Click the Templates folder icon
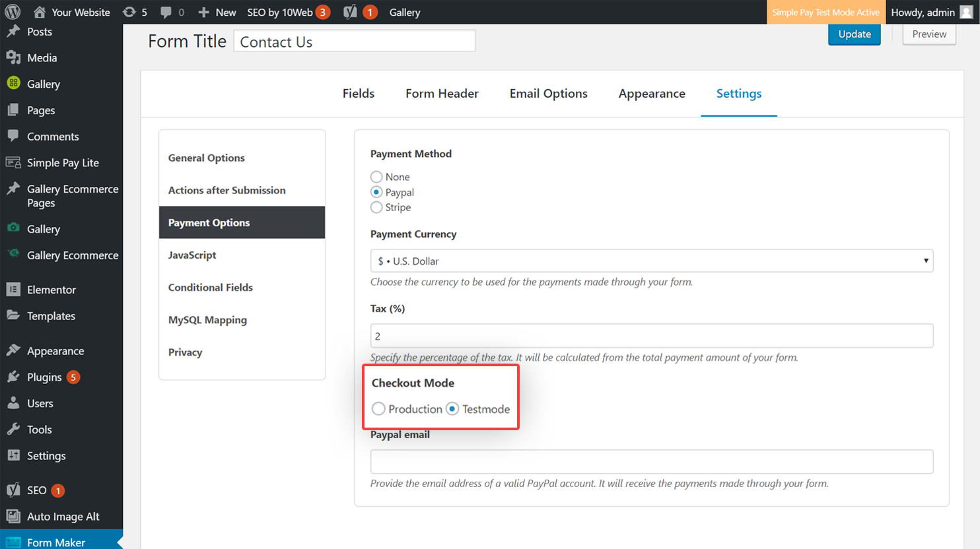This screenshot has width=980, height=549. (13, 315)
